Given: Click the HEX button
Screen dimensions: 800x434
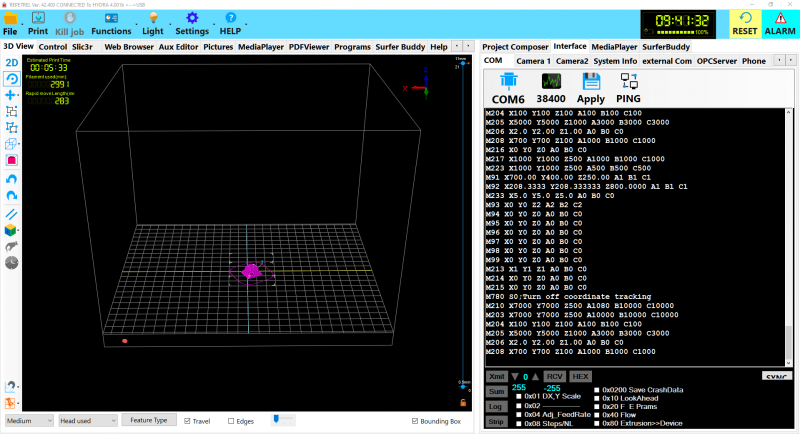Looking at the screenshot, I should tap(580, 377).
